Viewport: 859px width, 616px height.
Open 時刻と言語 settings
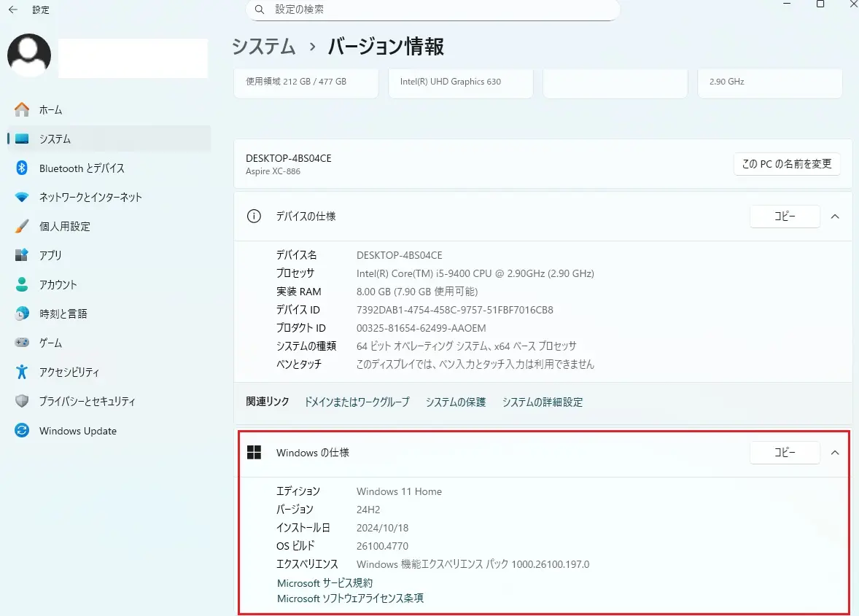click(109, 313)
